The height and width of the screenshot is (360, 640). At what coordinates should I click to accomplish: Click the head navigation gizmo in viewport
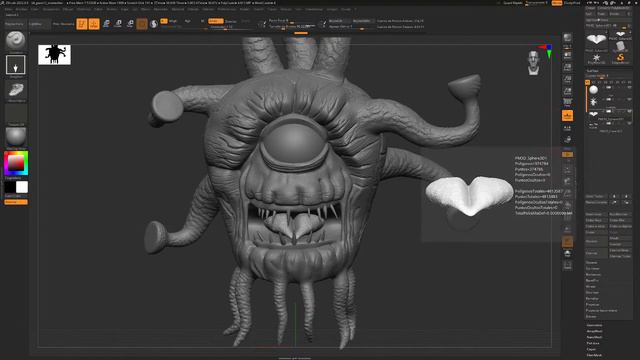(x=533, y=63)
